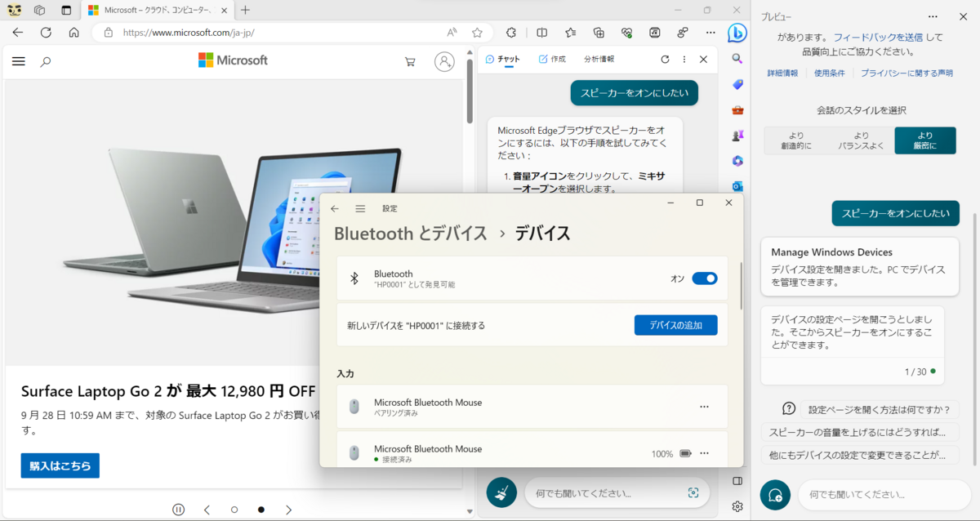Open the Collections icon in the Edge toolbar
980x521 pixels.
coord(599,33)
